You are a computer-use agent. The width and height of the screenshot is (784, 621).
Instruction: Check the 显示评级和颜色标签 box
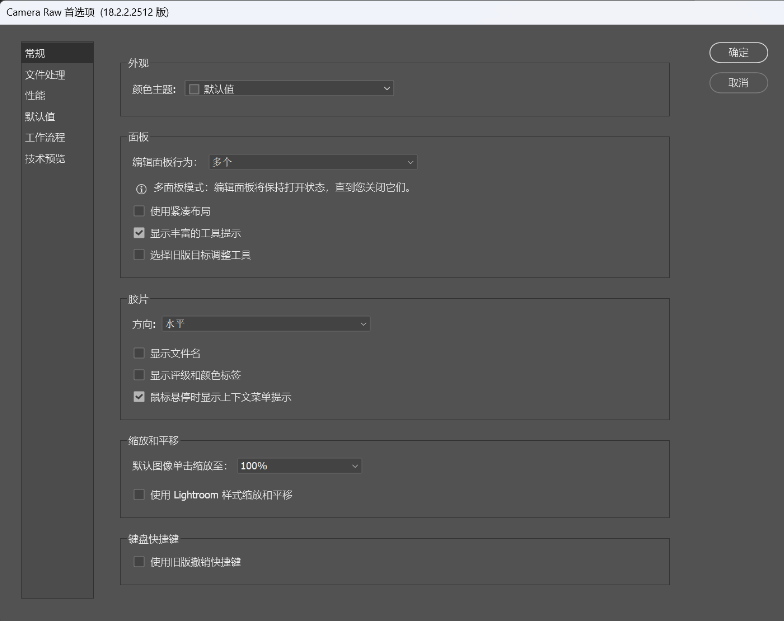click(139, 375)
